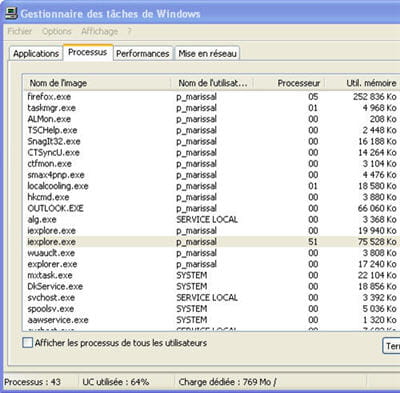Sort by Nom de l'image column
Image resolution: width=400 pixels, height=393 pixels.
97,83
